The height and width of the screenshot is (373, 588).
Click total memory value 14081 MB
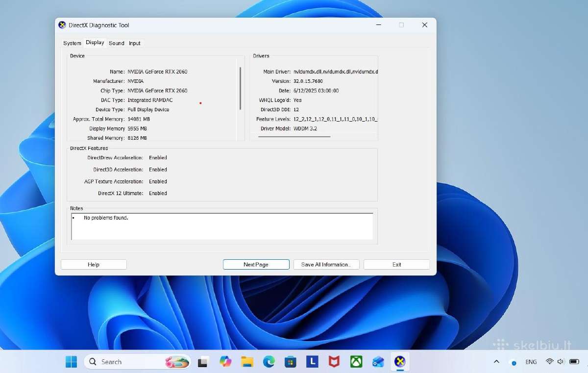pos(139,119)
